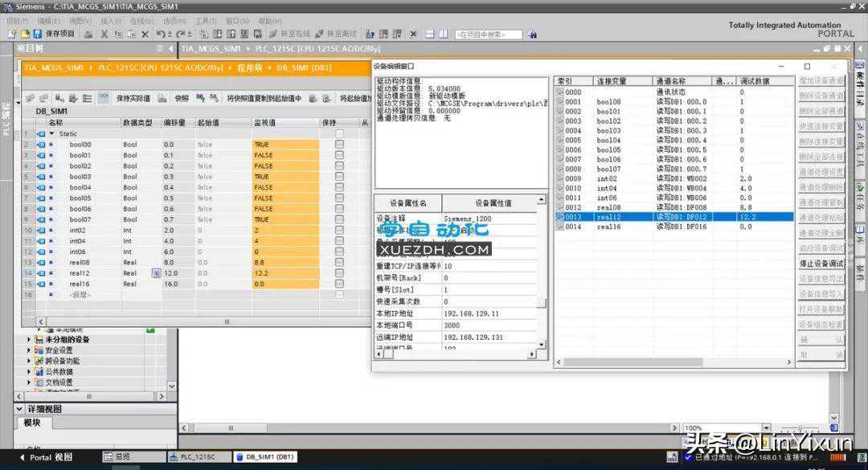Click the 停止设备调试 button
This screenshot has width=868, height=470.
coord(821,264)
